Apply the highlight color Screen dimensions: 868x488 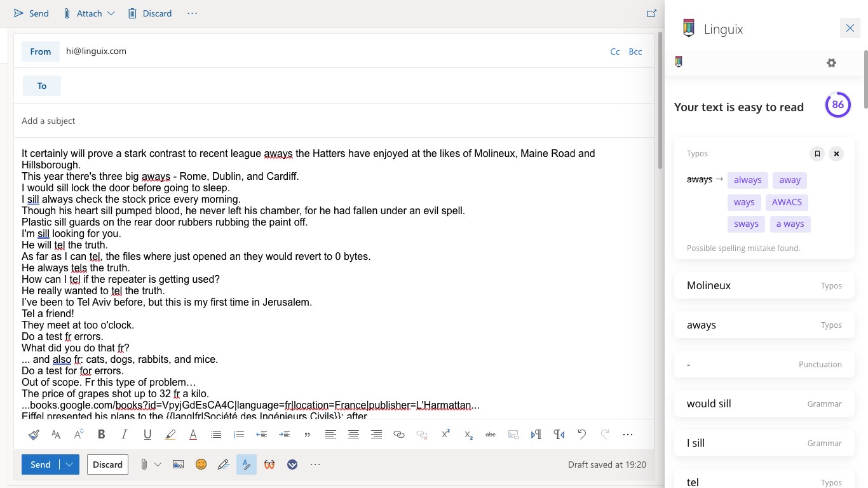(170, 435)
